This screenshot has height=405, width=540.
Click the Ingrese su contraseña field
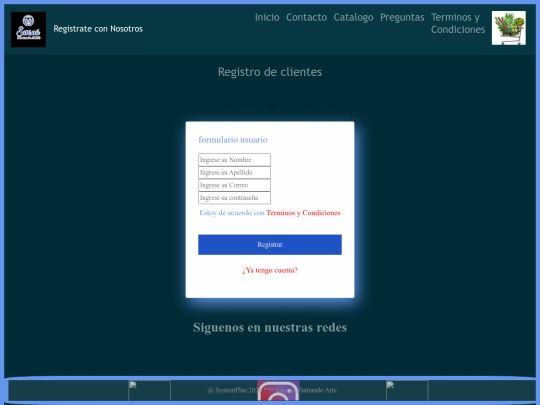point(234,198)
